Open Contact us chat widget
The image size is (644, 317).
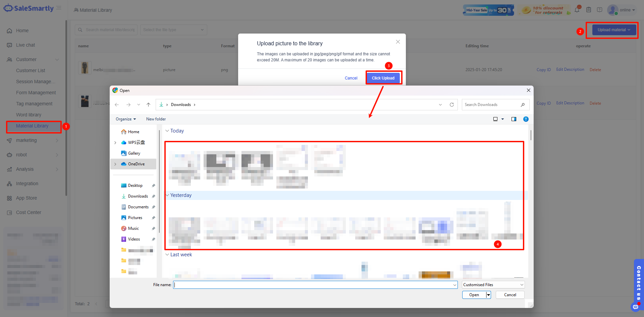tap(639, 283)
